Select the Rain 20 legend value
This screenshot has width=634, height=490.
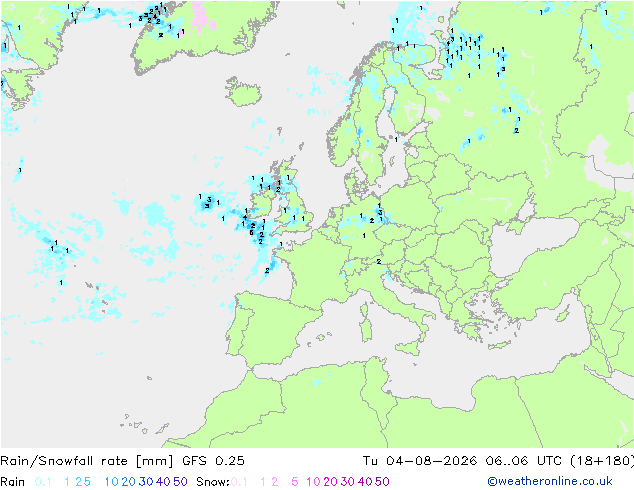128,482
